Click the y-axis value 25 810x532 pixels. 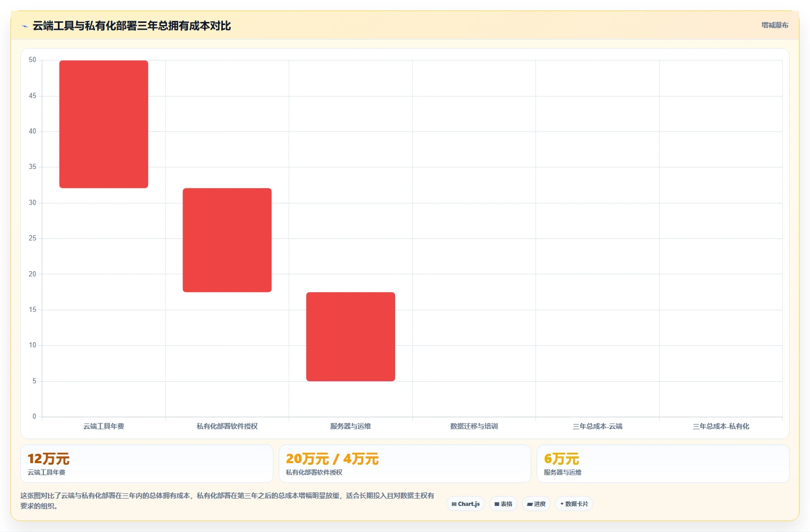(x=32, y=238)
